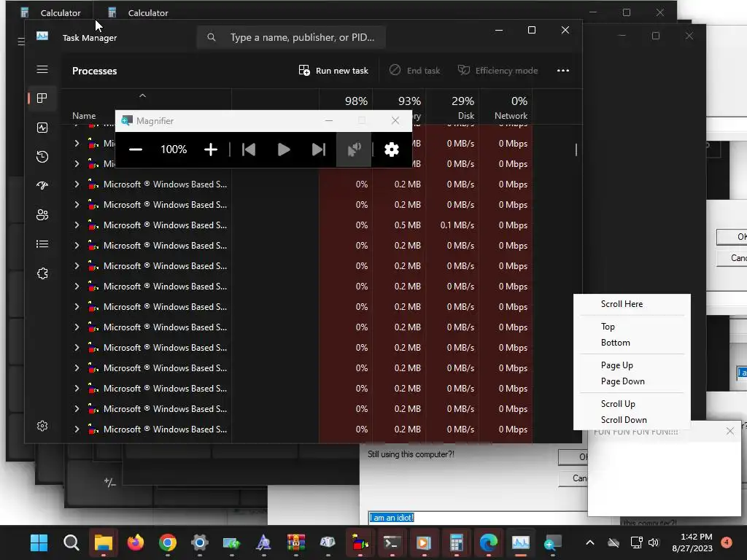Go to previous sentence in Magnifier reading
This screenshot has height=560, width=747.
(x=249, y=149)
